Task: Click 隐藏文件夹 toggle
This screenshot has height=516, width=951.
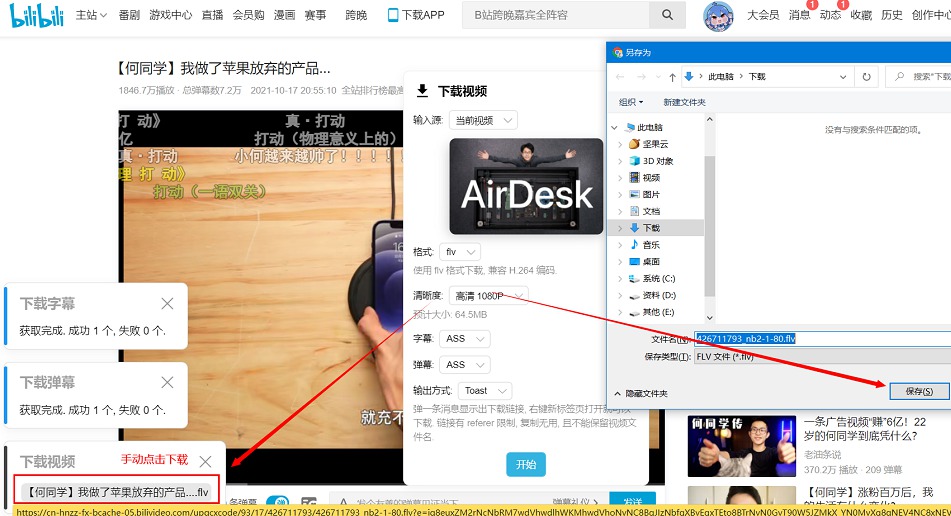Action: (641, 394)
